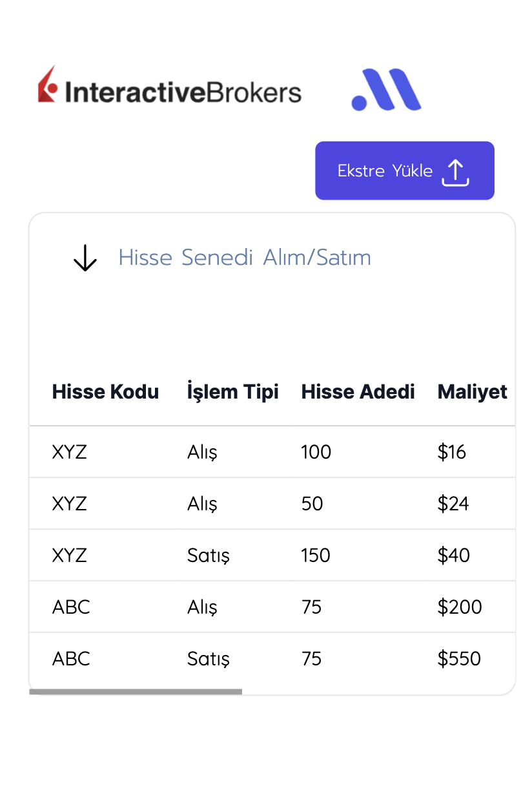Click the Maliyet column header

[x=472, y=391]
